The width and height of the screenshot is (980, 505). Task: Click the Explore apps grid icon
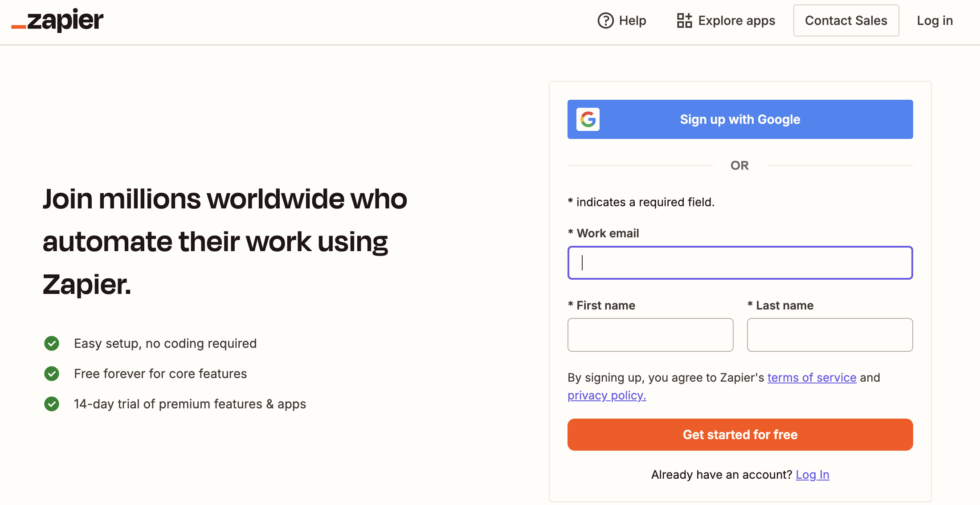pyautogui.click(x=684, y=20)
